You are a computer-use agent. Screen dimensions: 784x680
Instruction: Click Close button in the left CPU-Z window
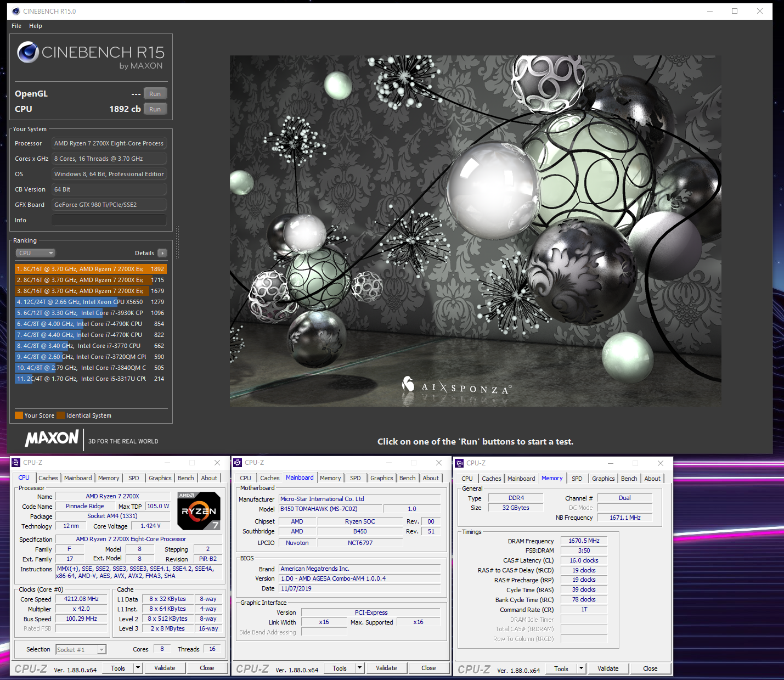(x=207, y=668)
